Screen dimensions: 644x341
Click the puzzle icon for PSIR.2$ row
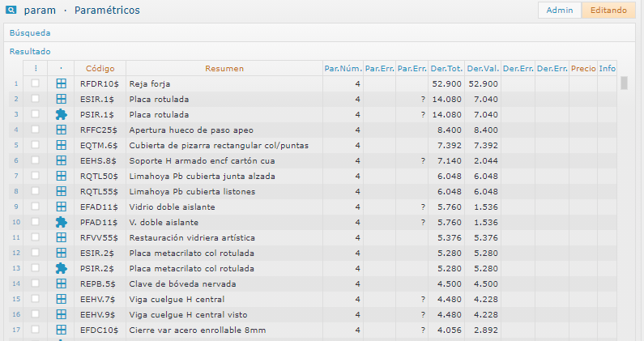coord(61,268)
